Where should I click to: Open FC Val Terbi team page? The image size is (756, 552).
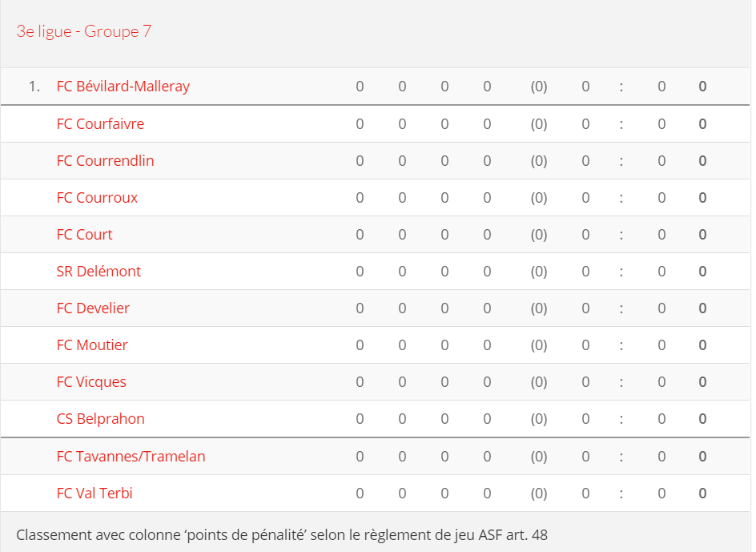(94, 494)
